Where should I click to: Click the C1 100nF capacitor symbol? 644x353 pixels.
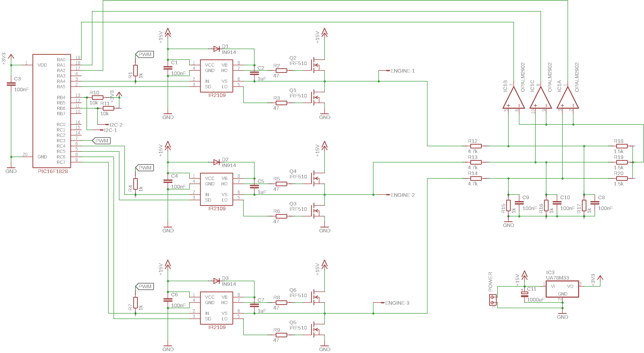pyautogui.click(x=168, y=68)
